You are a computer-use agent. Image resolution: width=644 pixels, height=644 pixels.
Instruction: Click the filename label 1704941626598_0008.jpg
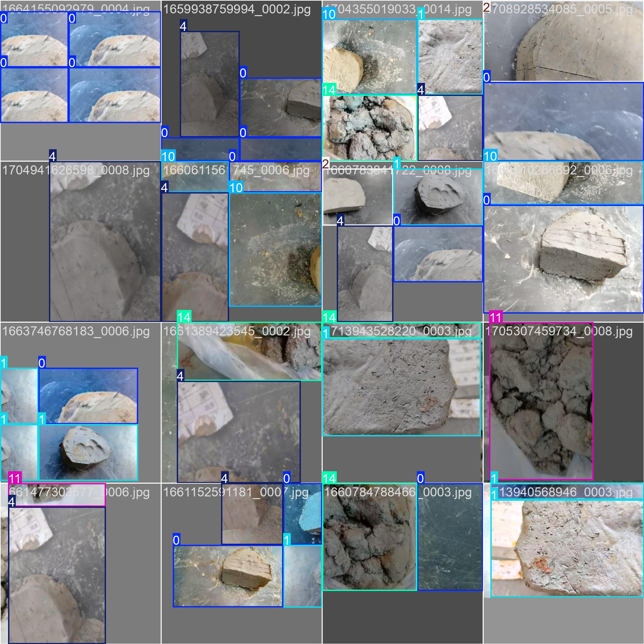tap(76, 170)
